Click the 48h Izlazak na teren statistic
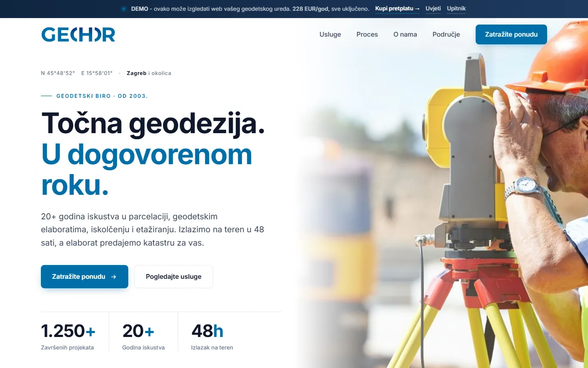 (212, 337)
